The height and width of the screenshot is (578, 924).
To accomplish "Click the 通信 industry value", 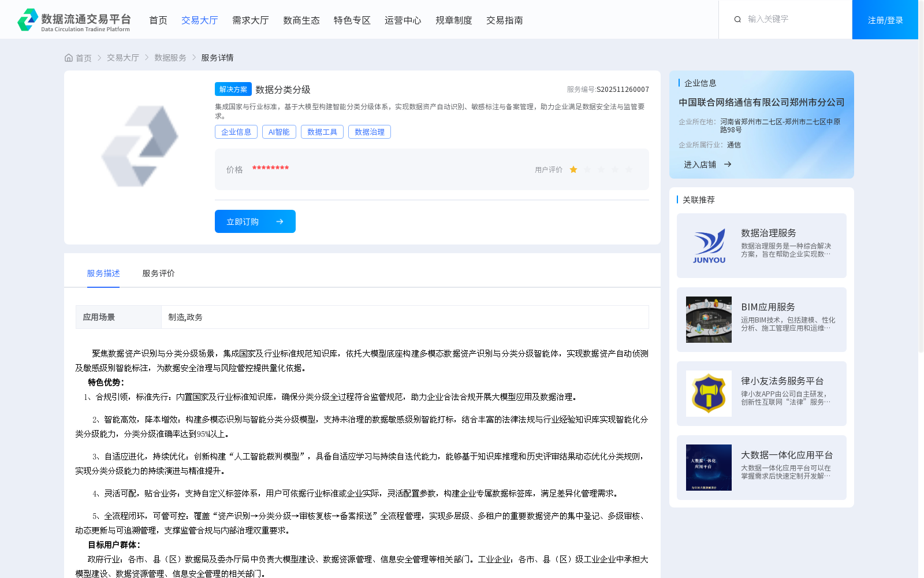I will 733,145.
